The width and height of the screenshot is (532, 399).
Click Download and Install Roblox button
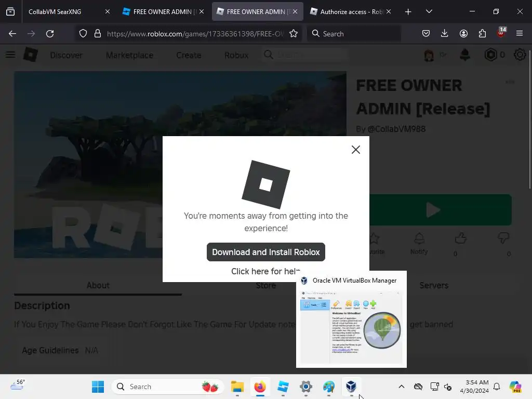pyautogui.click(x=265, y=252)
